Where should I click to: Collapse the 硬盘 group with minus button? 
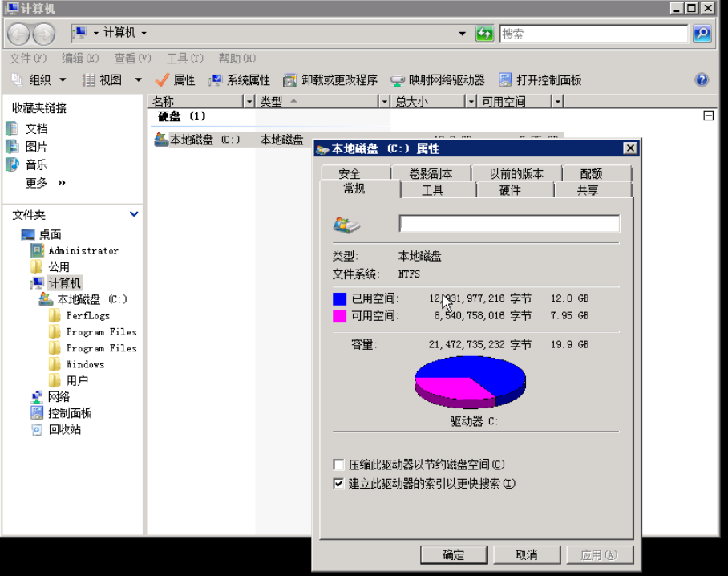tap(709, 116)
